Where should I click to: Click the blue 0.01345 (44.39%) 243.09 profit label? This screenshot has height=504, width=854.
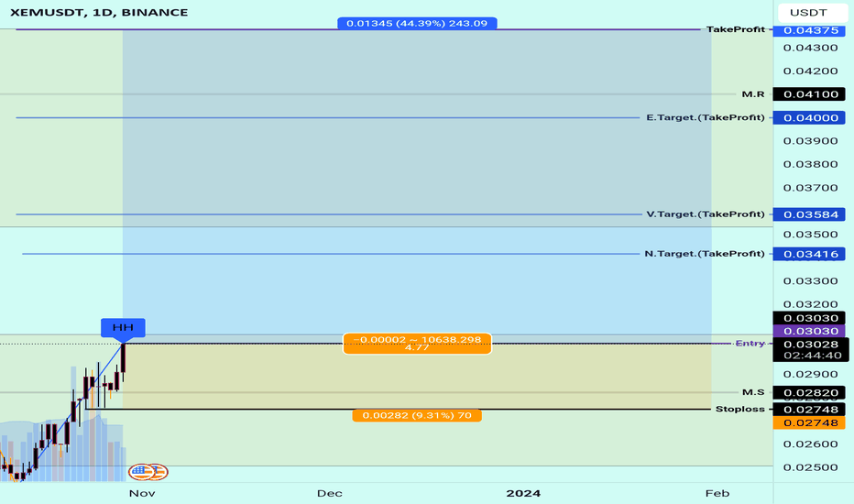(x=417, y=24)
